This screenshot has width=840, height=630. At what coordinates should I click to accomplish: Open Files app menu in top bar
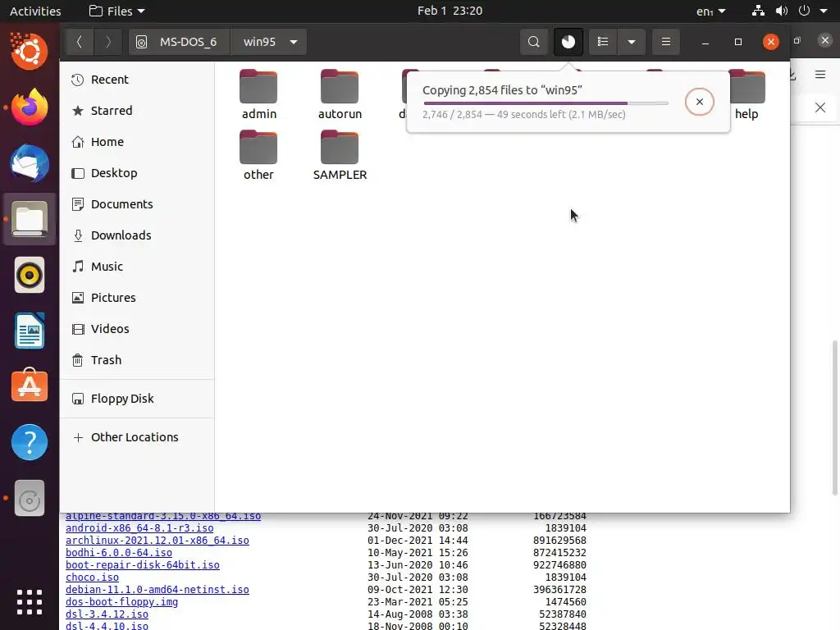[x=116, y=11]
